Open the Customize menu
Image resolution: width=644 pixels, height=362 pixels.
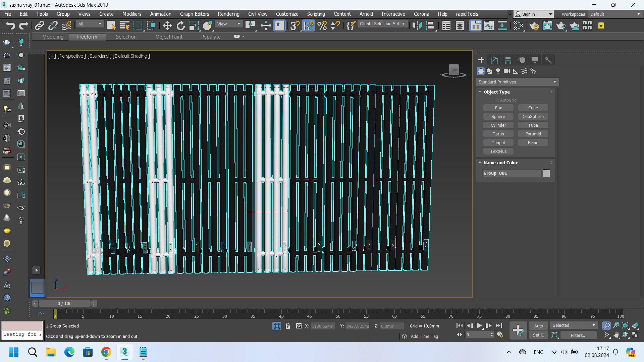(x=287, y=14)
